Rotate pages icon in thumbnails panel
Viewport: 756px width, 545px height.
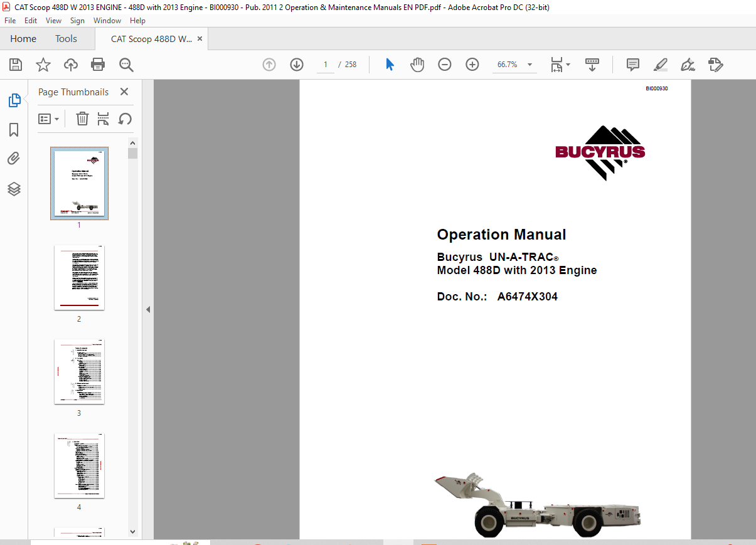tap(125, 119)
